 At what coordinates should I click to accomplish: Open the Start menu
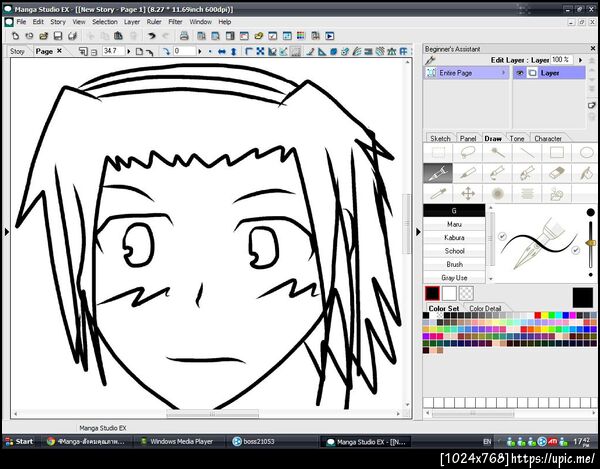(20, 441)
